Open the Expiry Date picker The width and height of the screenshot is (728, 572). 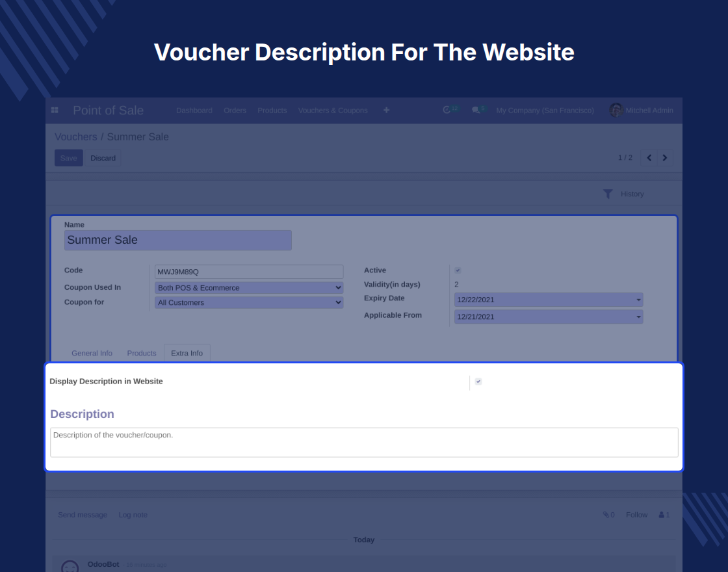(x=549, y=300)
